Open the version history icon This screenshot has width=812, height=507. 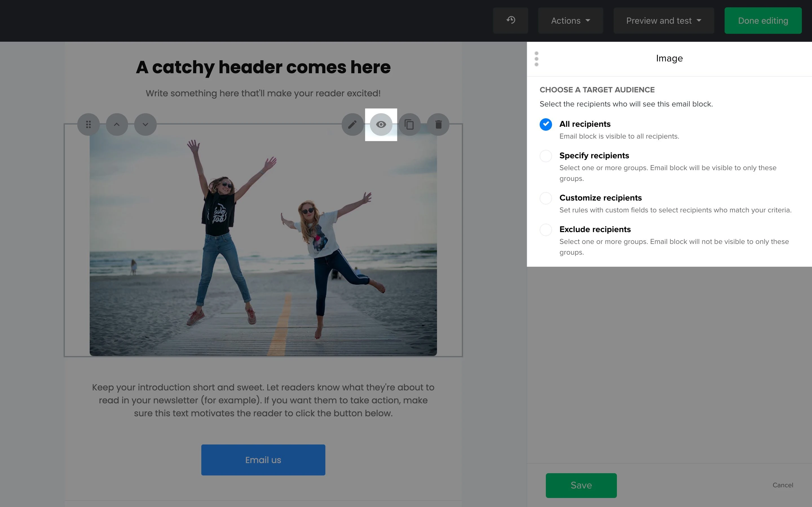click(x=510, y=21)
